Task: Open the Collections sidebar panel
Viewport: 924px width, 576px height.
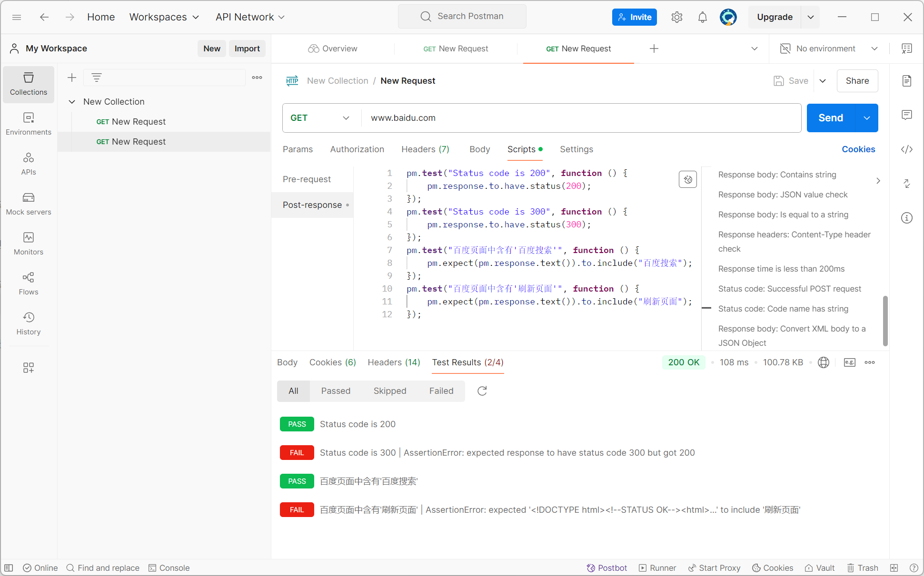Action: [29, 84]
